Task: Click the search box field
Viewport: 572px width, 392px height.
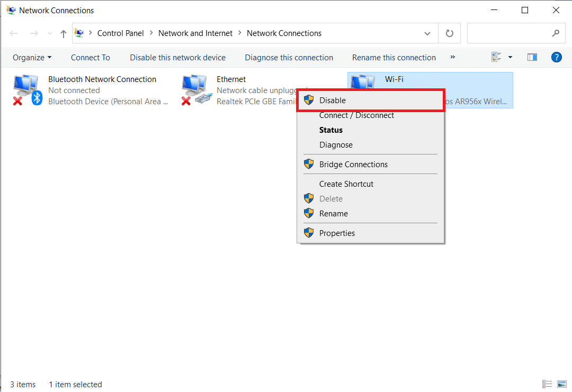Action: pyautogui.click(x=508, y=33)
